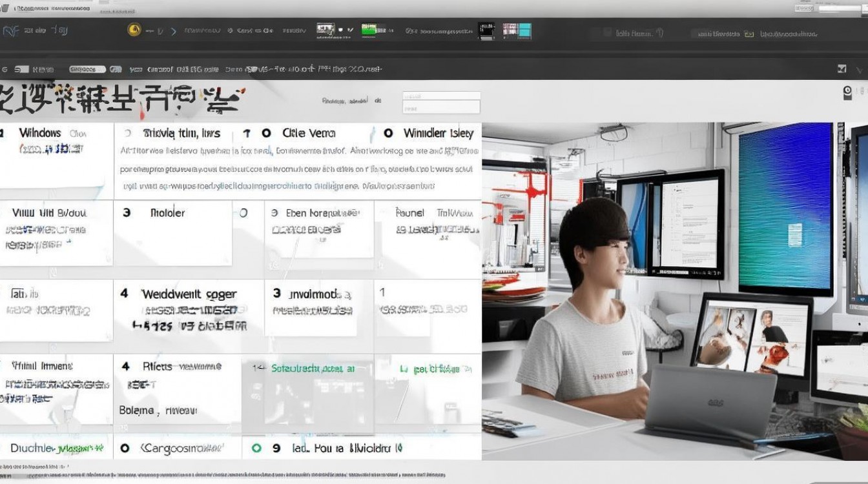Open the Moloier cell numbered 3
Image resolution: width=868 pixels, height=484 pixels.
167,212
